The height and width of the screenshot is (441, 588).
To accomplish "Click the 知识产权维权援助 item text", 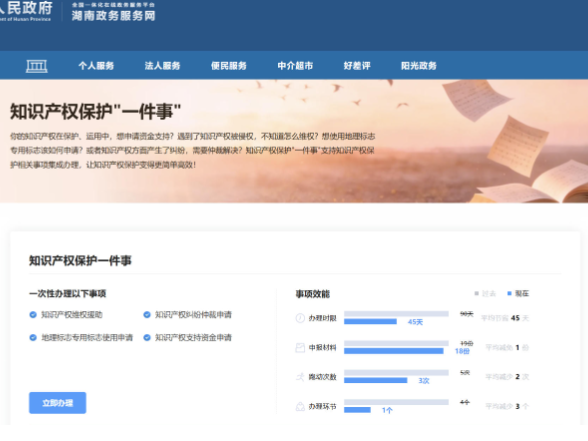I will 72,315.
